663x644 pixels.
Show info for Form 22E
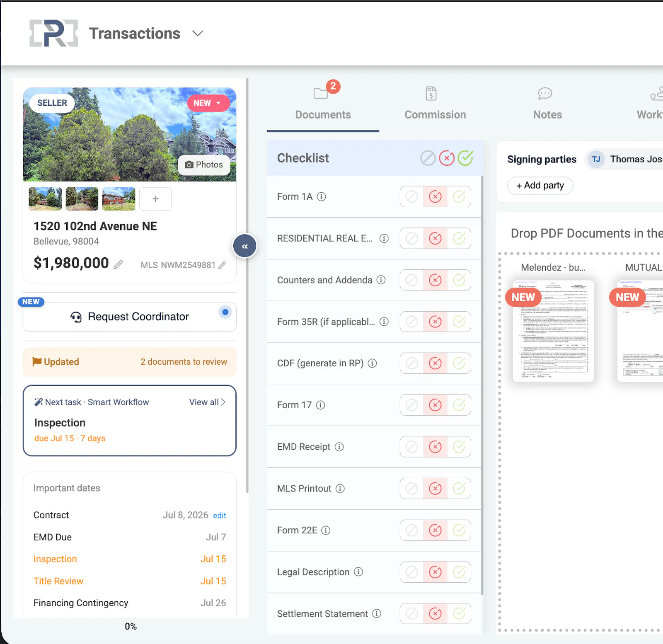326,530
